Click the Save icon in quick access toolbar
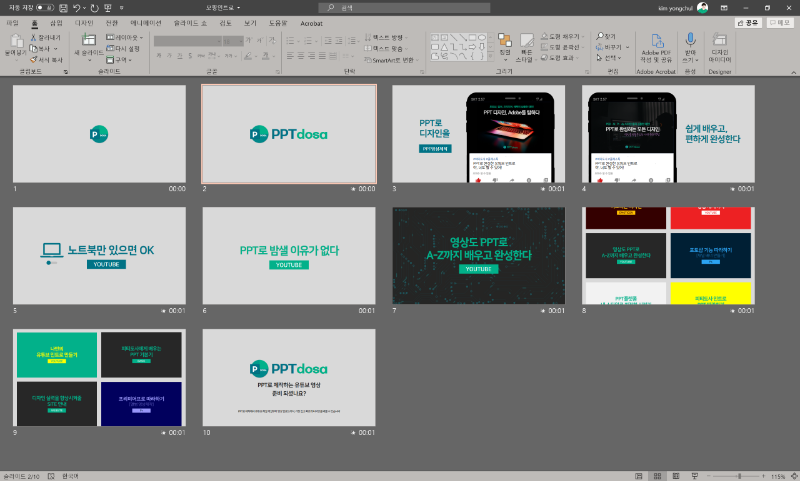 point(62,7)
